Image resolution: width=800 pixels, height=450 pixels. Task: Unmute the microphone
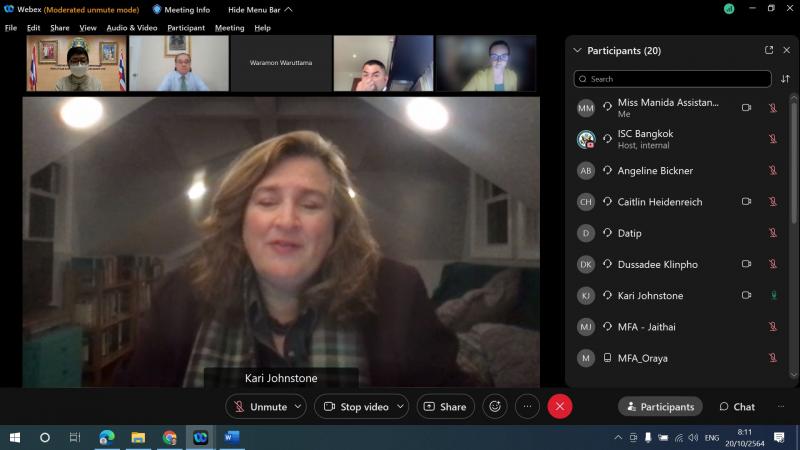click(x=260, y=407)
